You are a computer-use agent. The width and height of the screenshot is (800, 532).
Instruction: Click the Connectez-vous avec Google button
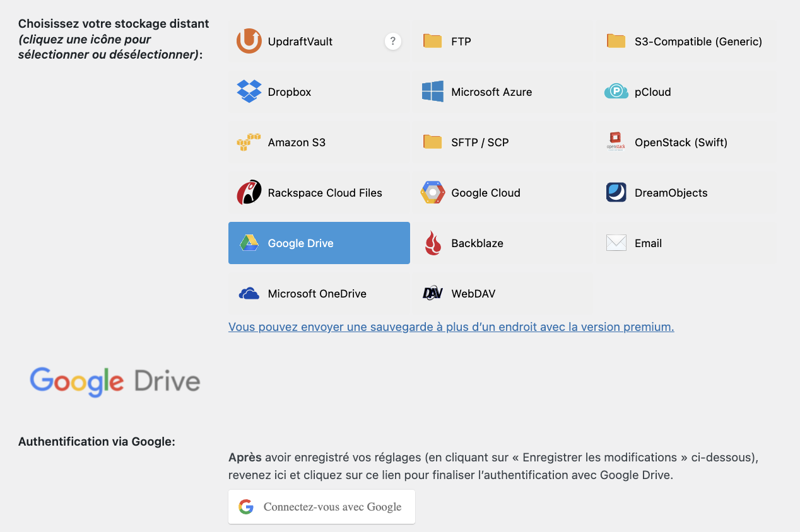point(321,507)
